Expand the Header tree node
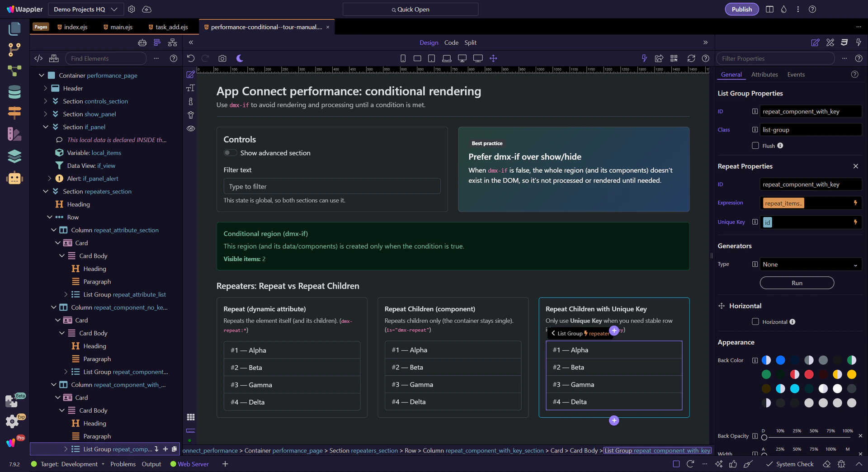 pyautogui.click(x=45, y=88)
